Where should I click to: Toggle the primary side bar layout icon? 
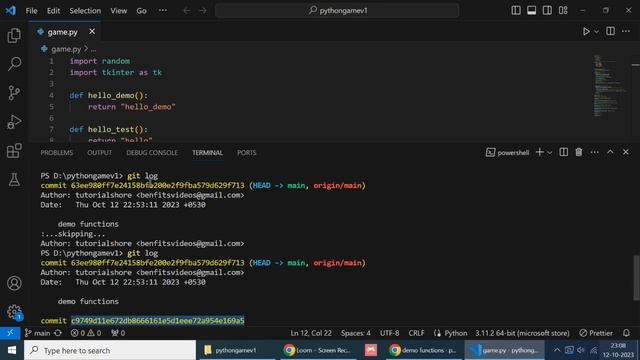coord(516,11)
